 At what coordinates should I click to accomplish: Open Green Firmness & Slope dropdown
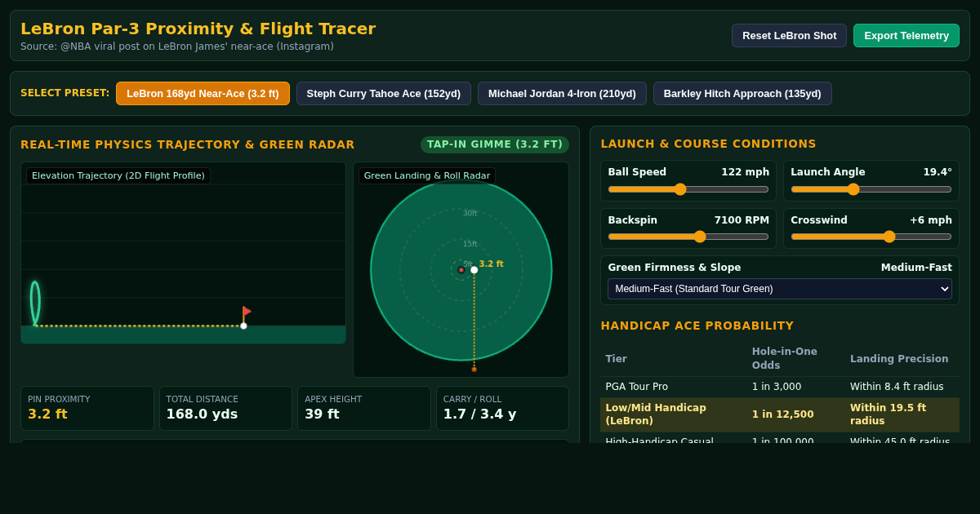pos(780,289)
